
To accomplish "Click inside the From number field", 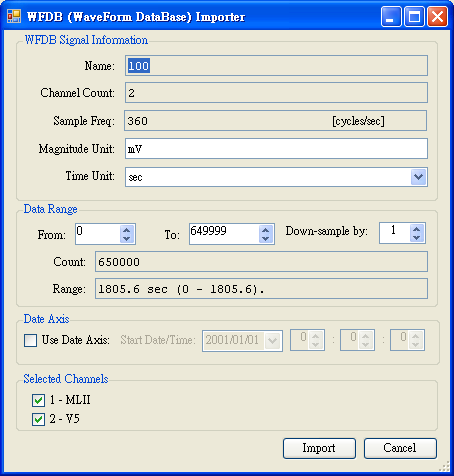I will [97, 234].
